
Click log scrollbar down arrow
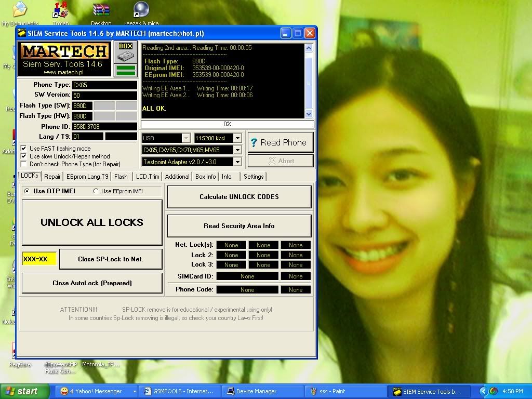pyautogui.click(x=309, y=114)
